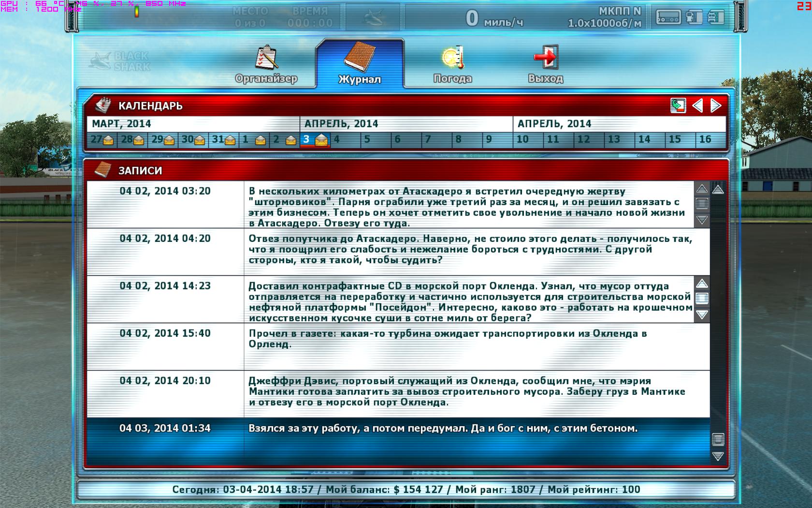Click down arrow in the 14:23 entry
812x508 pixels.
(x=702, y=315)
